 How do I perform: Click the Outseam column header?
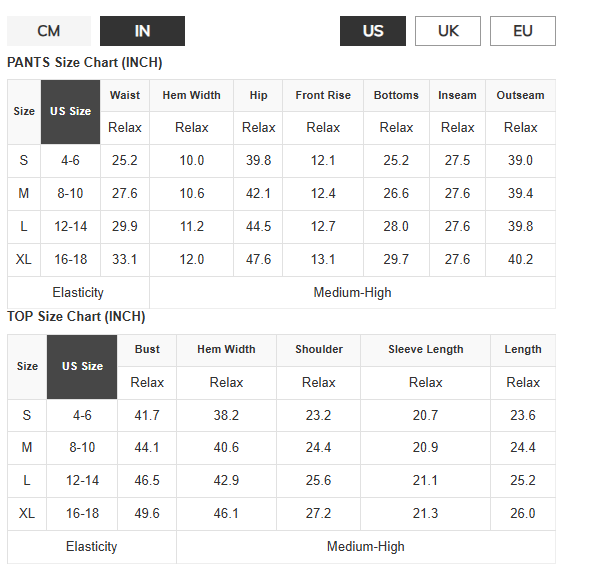(x=520, y=95)
